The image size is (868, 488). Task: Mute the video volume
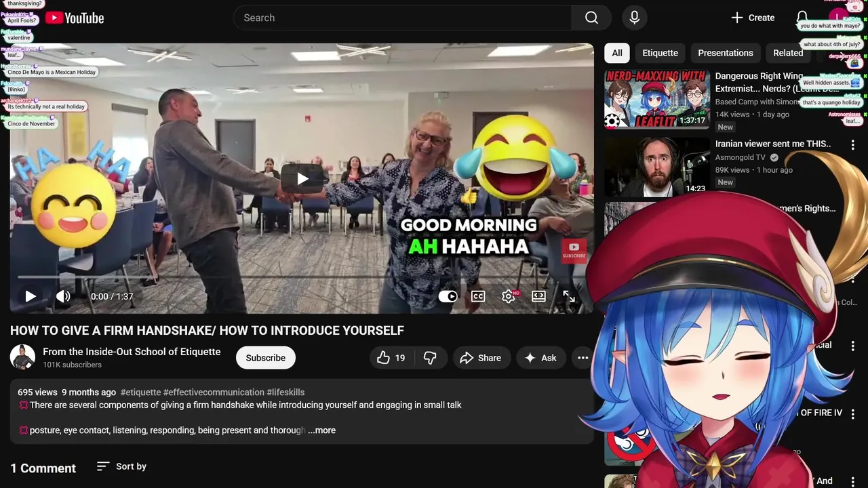click(x=63, y=296)
